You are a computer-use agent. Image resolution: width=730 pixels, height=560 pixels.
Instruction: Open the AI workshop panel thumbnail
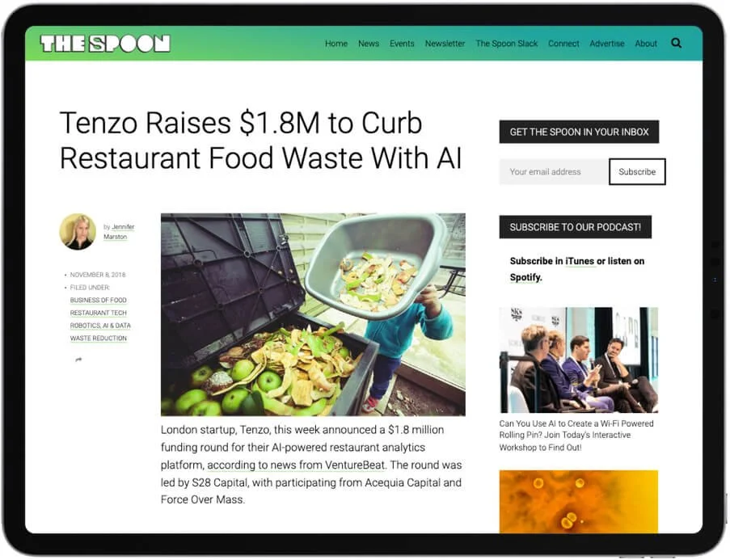pyautogui.click(x=578, y=360)
